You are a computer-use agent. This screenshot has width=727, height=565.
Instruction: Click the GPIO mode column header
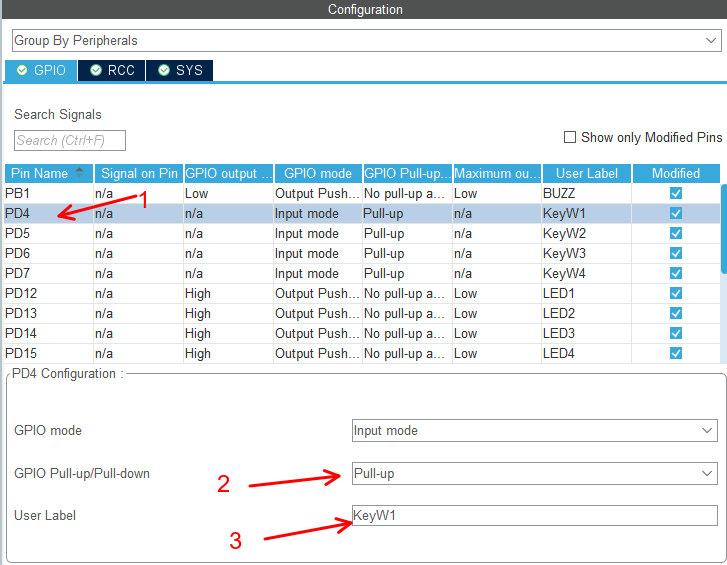coord(317,173)
